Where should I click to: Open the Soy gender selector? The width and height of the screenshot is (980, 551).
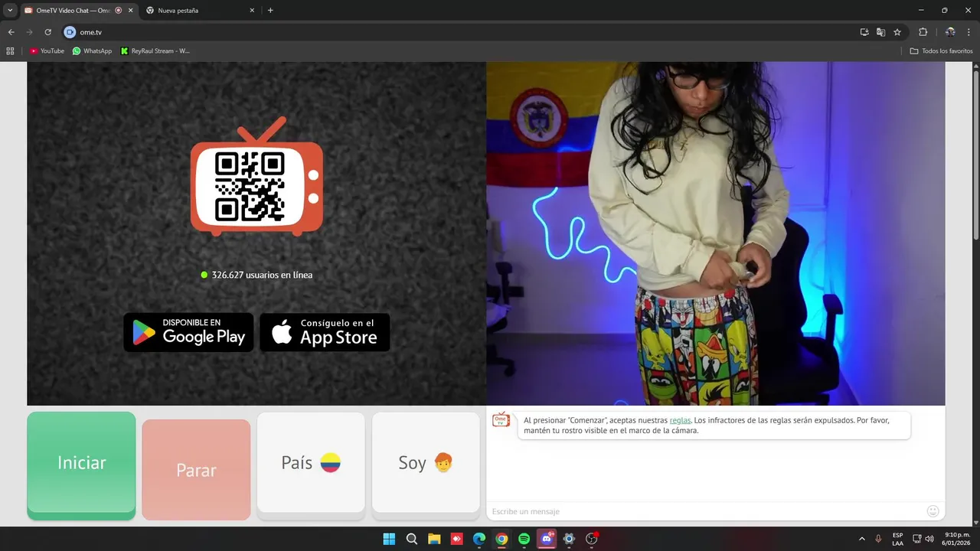click(426, 463)
